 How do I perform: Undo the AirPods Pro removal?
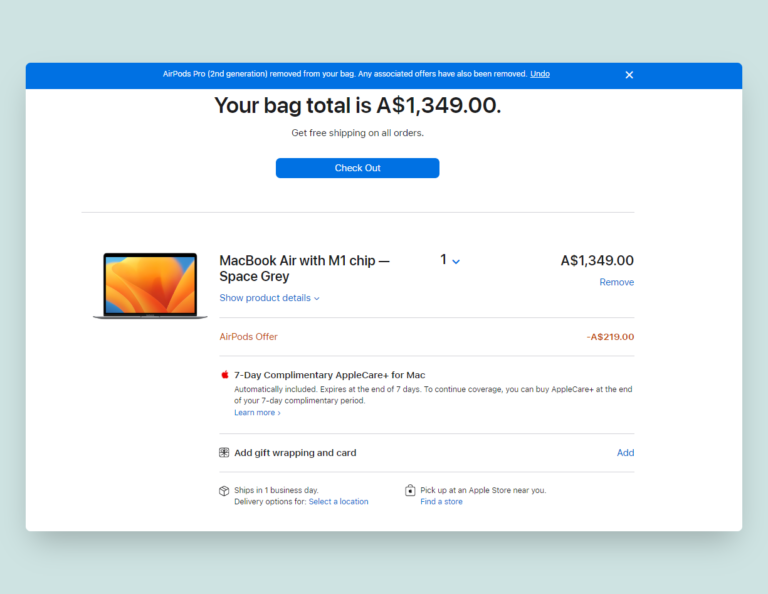pos(540,74)
